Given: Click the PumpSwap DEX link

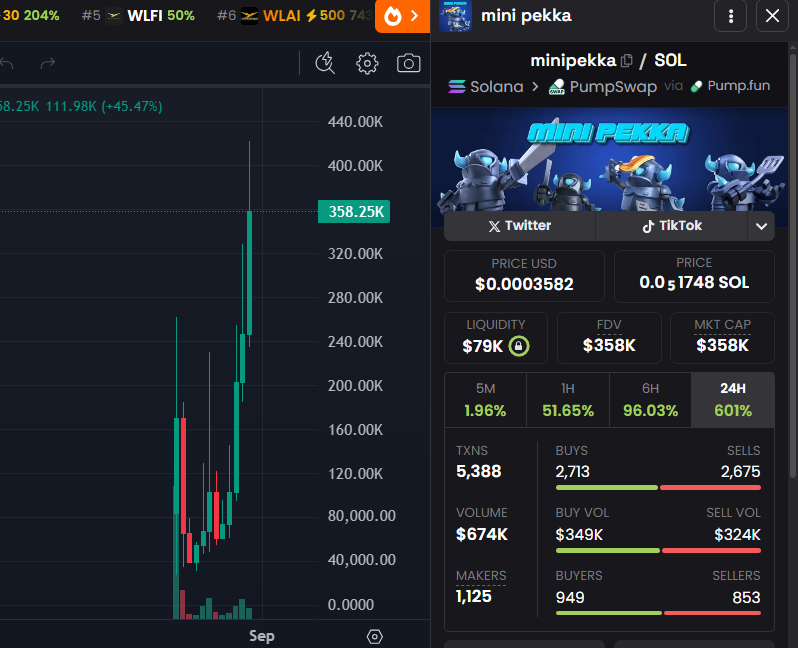Looking at the screenshot, I should point(603,87).
